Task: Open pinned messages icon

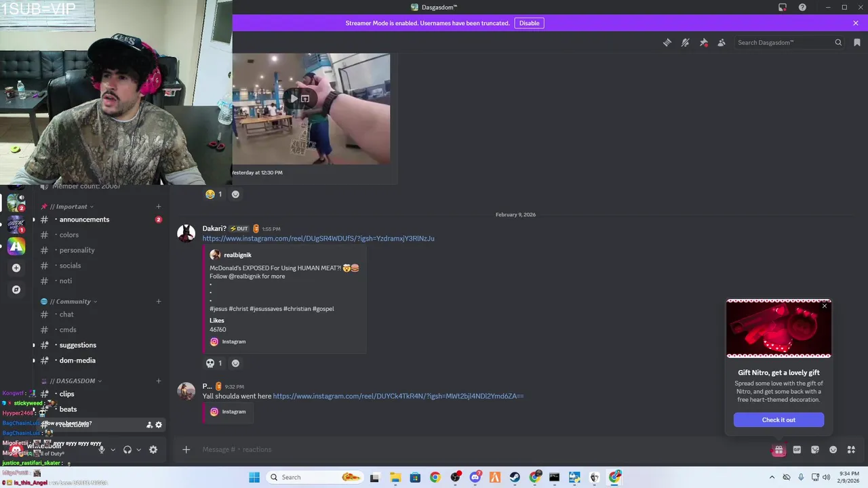Action: point(704,43)
